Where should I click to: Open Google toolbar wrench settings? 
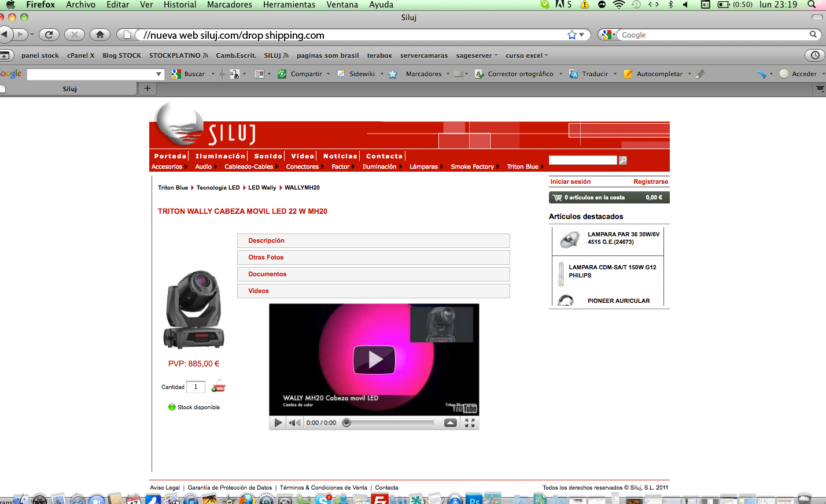762,74
